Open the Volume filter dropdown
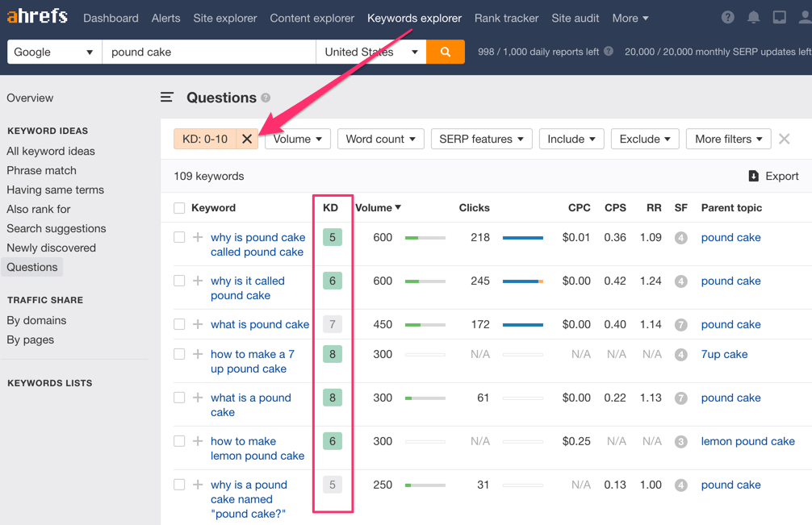 [x=297, y=138]
